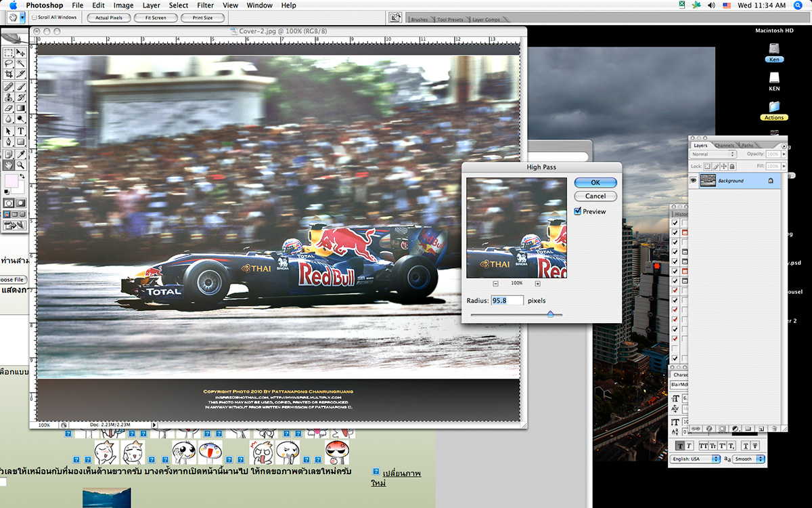
Task: Choose the Horizontal Type tool
Action: click(21, 131)
